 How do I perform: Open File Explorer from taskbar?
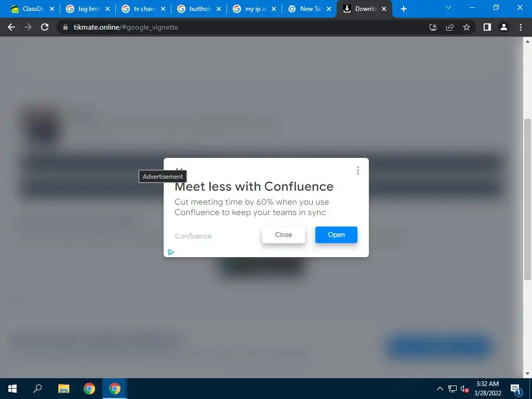click(x=63, y=389)
